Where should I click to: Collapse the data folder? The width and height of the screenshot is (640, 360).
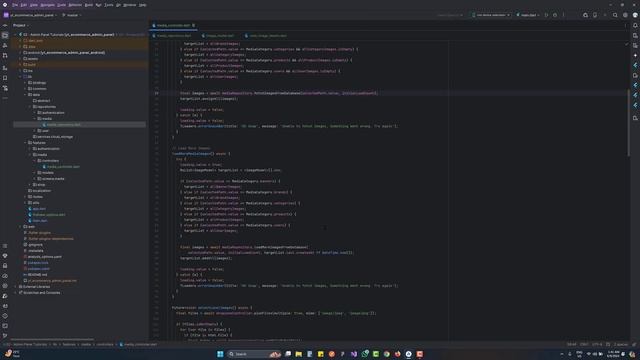[25, 95]
